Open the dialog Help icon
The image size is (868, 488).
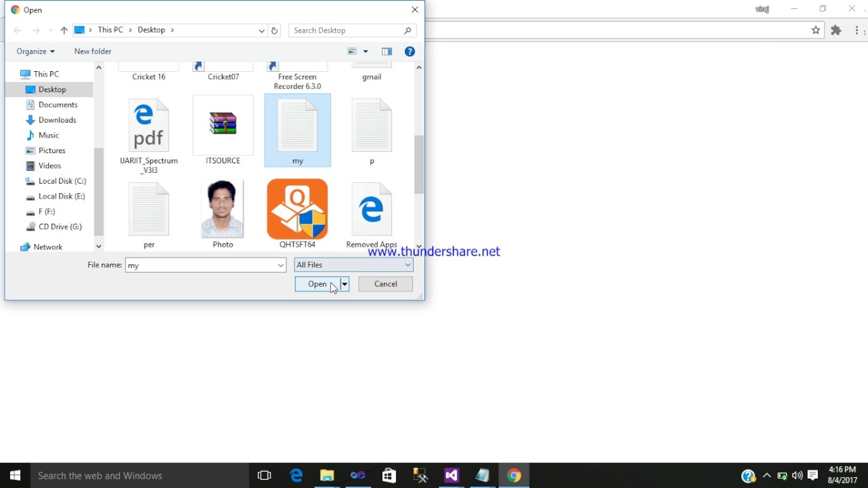(410, 52)
